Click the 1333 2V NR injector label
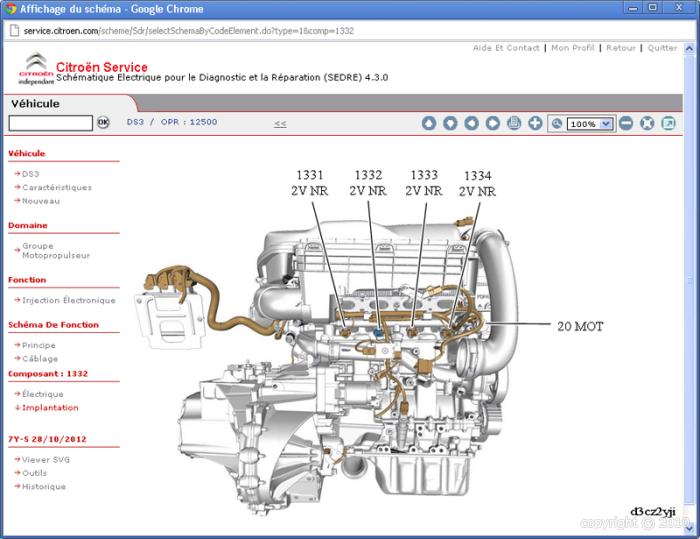This screenshot has height=539, width=700. click(424, 183)
